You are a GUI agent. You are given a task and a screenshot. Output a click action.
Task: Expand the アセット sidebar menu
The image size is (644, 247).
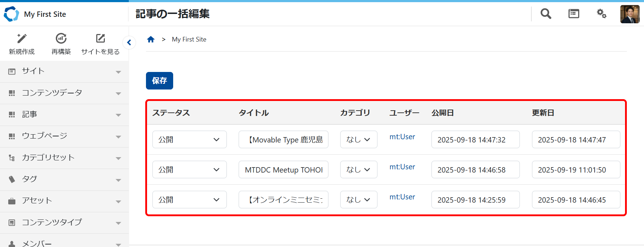click(64, 201)
